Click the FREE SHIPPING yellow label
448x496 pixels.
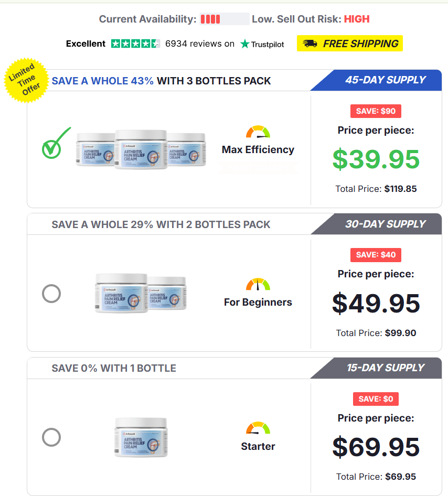pyautogui.click(x=349, y=44)
